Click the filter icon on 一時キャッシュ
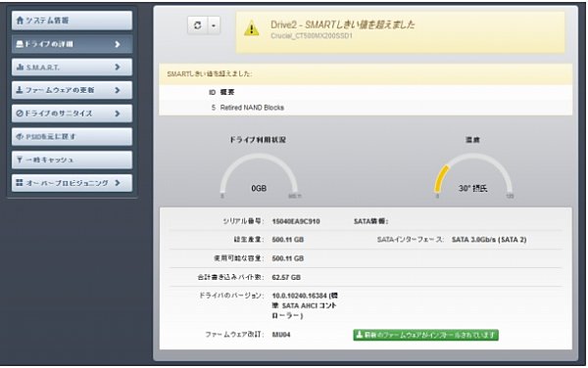This screenshot has height=368, width=588. [x=20, y=160]
